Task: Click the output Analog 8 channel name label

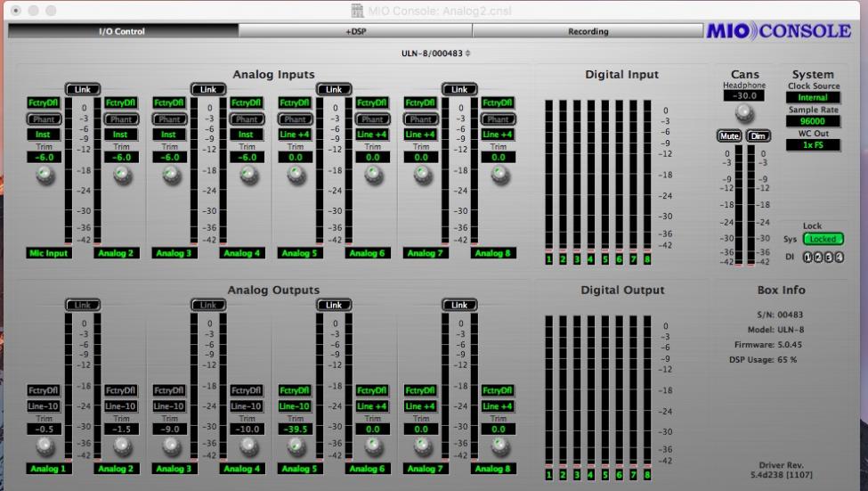Action: click(492, 469)
